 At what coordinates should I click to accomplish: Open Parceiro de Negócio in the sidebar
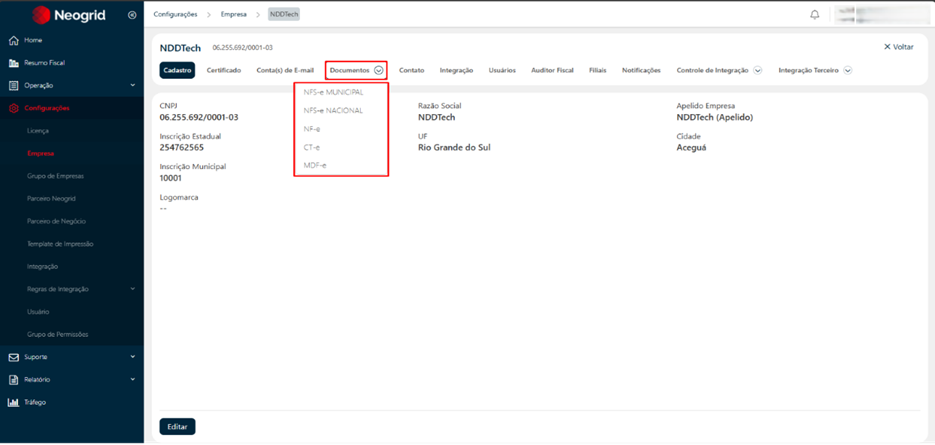57,221
